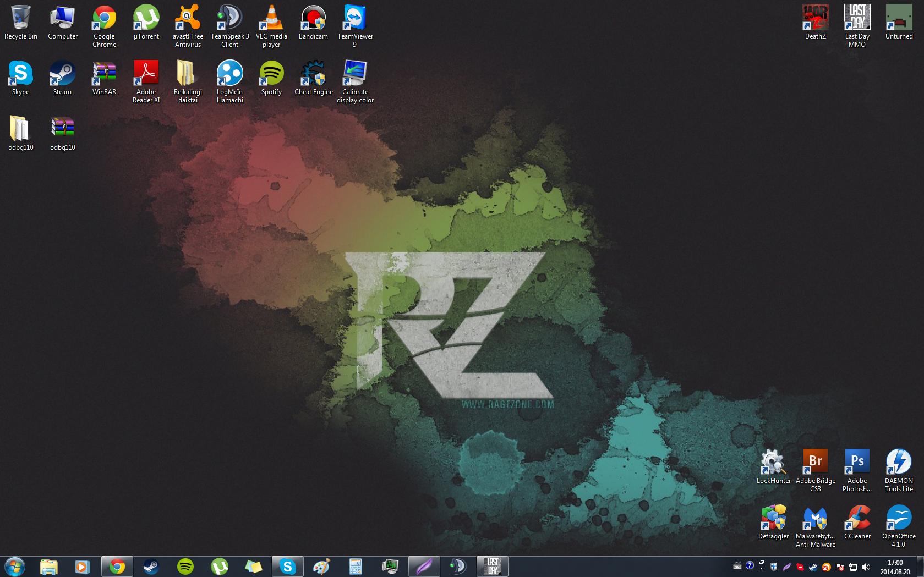This screenshot has height=577, width=924.
Task: Select the LogMeIn Hamachi shortcut
Action: (x=229, y=81)
